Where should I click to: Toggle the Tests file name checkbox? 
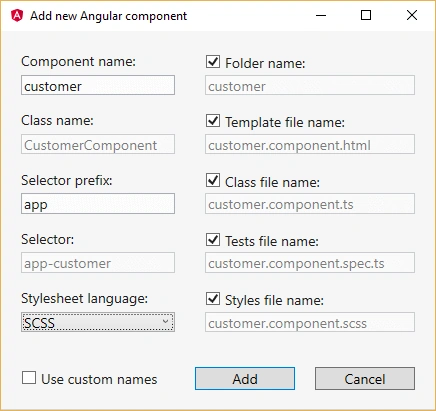tap(213, 240)
